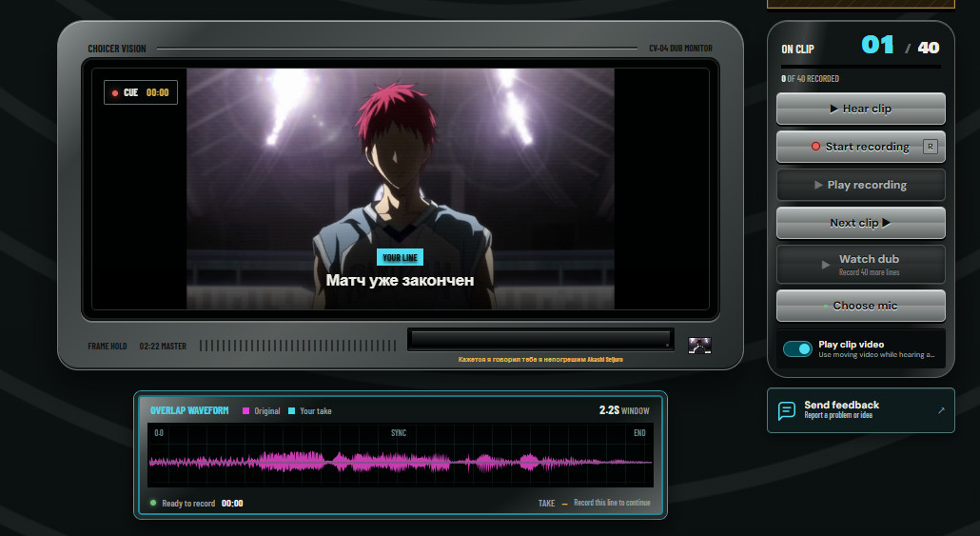Click the 0.0 start marker on waveform
This screenshot has width=980, height=536.
[159, 433]
